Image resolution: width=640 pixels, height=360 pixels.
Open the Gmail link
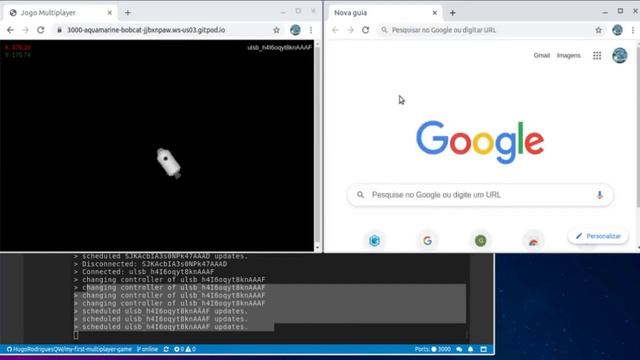pos(542,56)
